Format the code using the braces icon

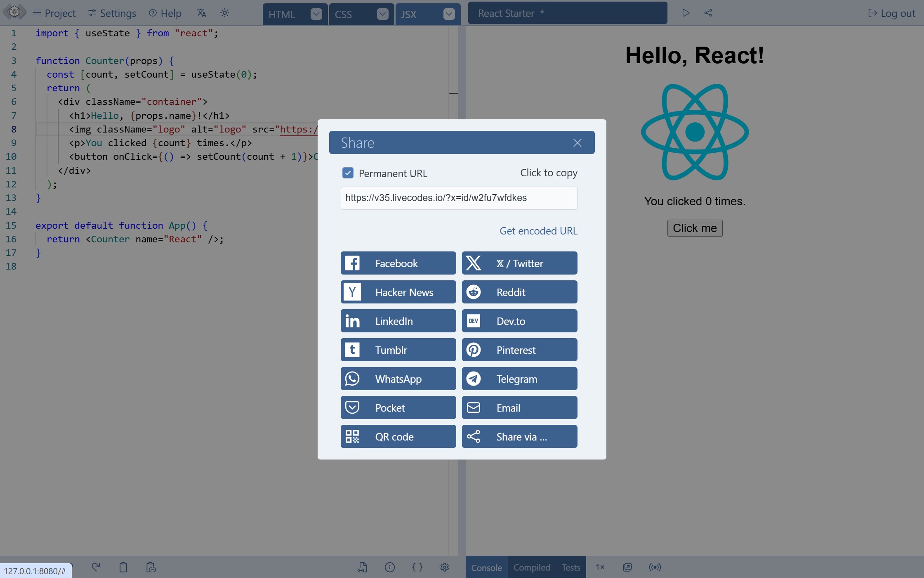click(x=417, y=567)
